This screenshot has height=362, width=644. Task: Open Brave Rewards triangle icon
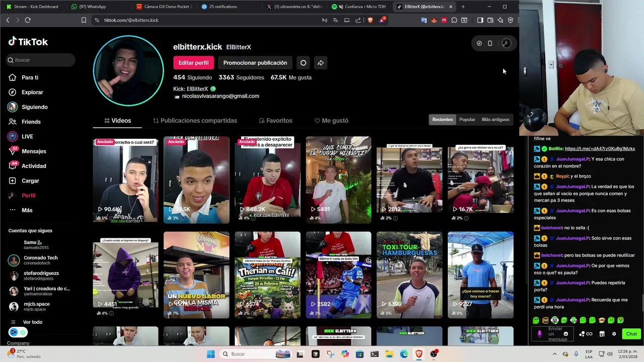tap(382, 20)
